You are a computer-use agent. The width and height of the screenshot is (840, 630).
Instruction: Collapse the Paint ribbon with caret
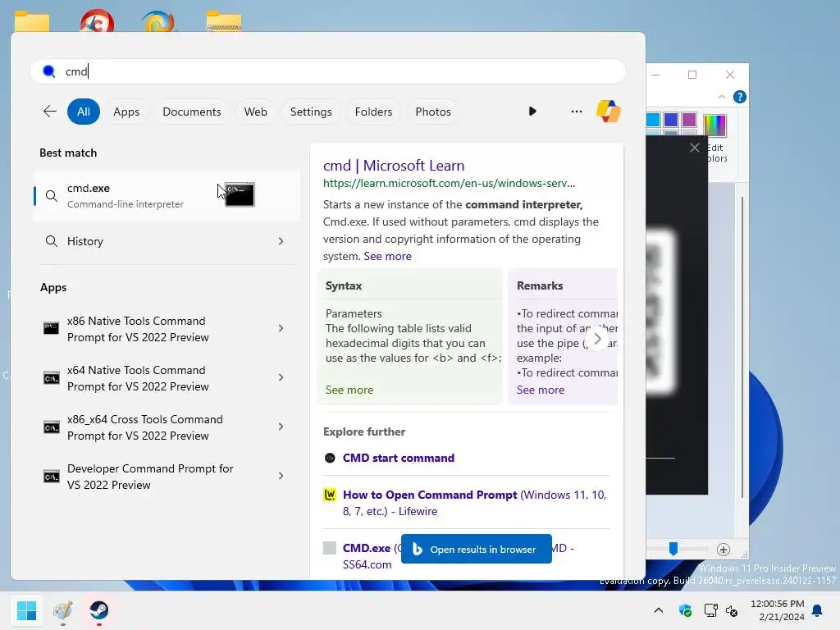(x=722, y=97)
